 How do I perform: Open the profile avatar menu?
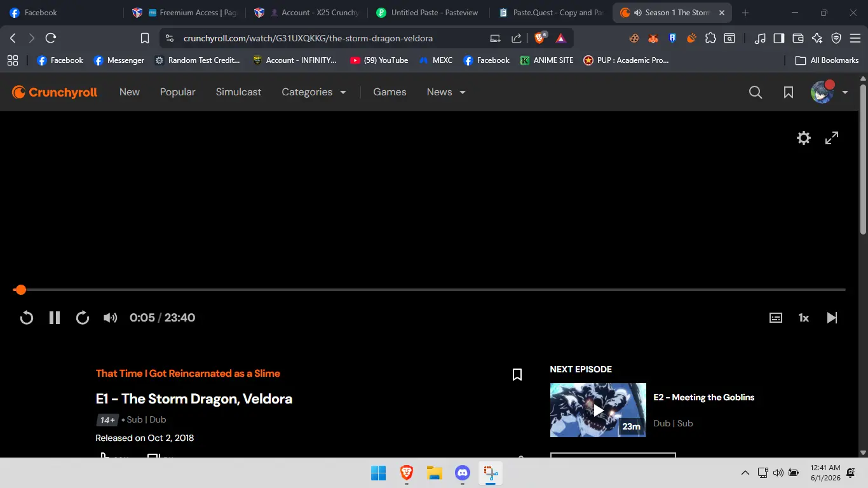(x=822, y=92)
